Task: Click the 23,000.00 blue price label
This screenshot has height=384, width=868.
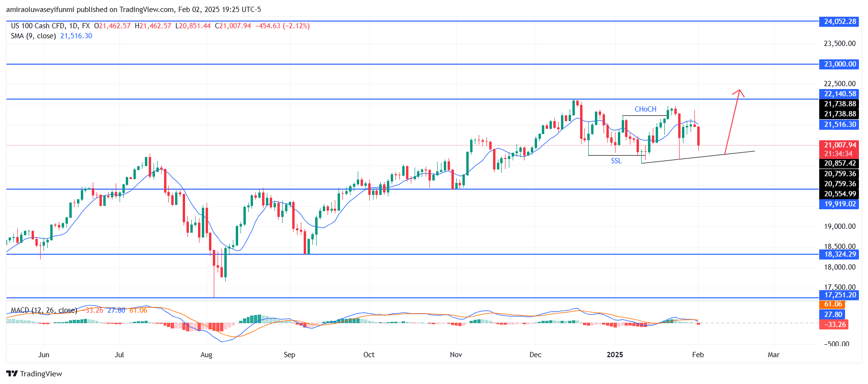Action: point(839,64)
